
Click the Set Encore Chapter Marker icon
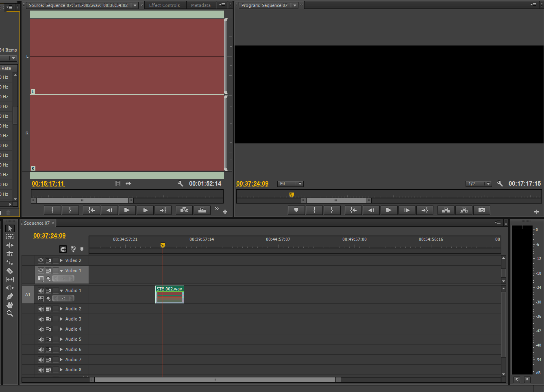point(73,249)
